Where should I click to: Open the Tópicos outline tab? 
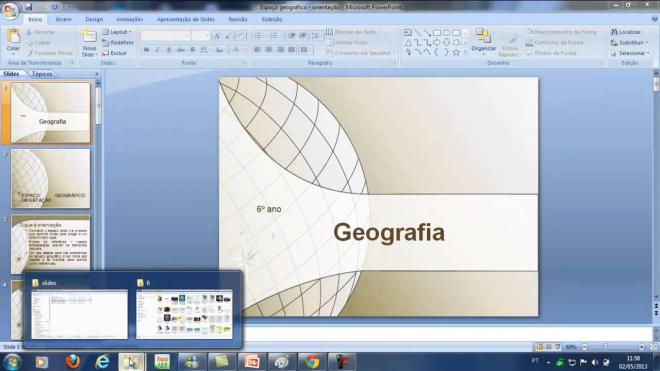tap(42, 74)
